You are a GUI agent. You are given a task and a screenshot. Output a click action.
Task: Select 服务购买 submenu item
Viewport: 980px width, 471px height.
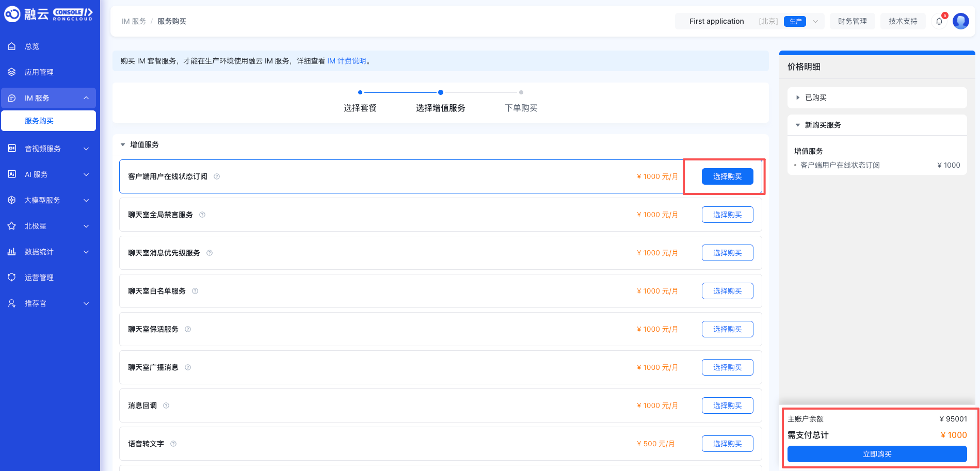49,121
